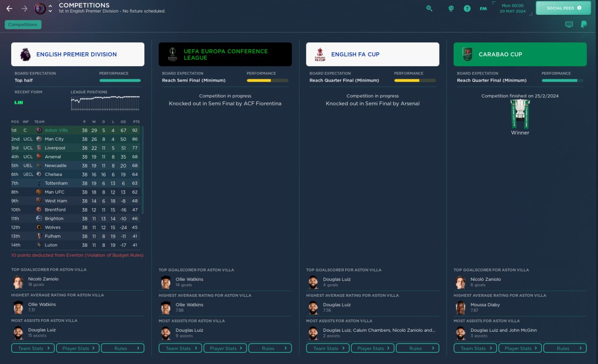Click the Europa Conference League logo
598x364 pixels.
pyautogui.click(x=173, y=54)
